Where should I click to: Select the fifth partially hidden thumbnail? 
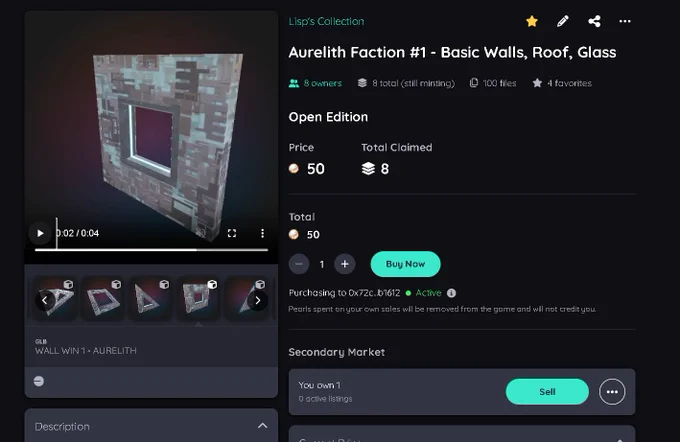click(x=248, y=298)
